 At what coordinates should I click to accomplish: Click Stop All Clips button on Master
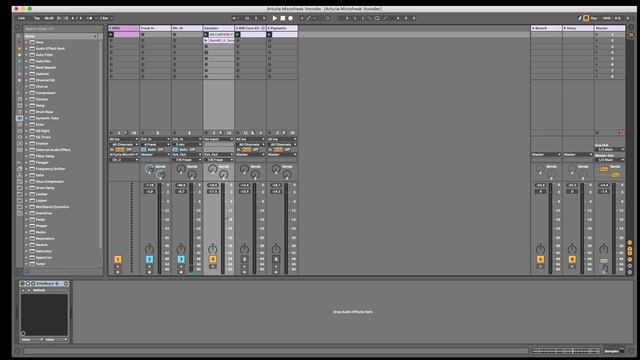coord(597,133)
